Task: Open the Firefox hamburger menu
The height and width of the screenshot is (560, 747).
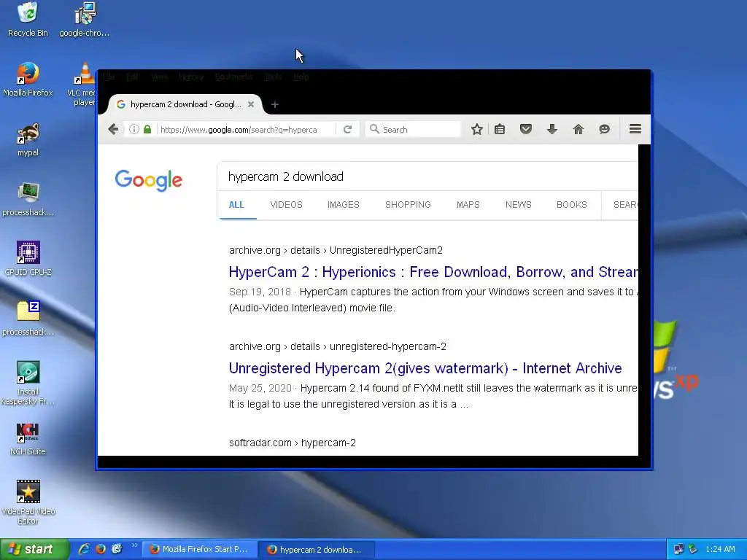Action: tap(635, 129)
